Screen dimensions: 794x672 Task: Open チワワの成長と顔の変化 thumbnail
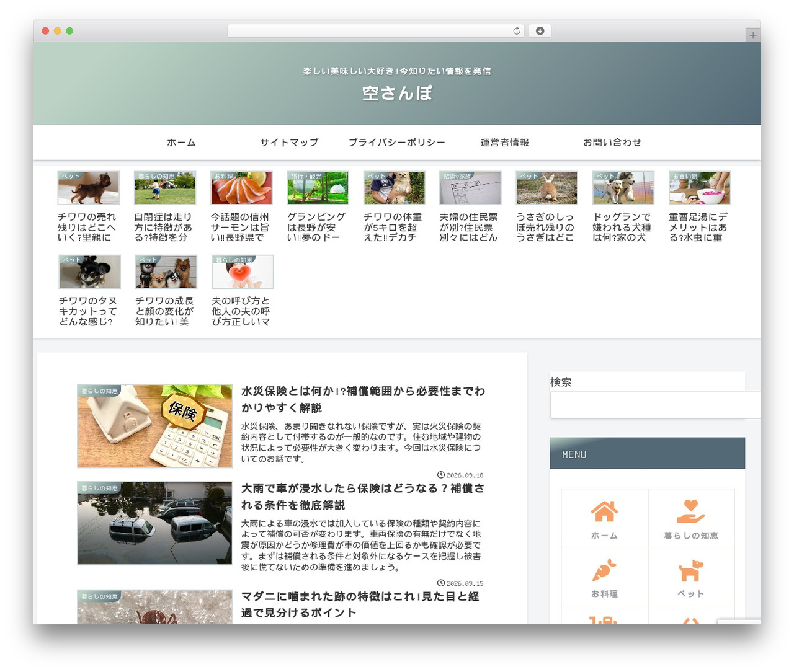point(166,272)
